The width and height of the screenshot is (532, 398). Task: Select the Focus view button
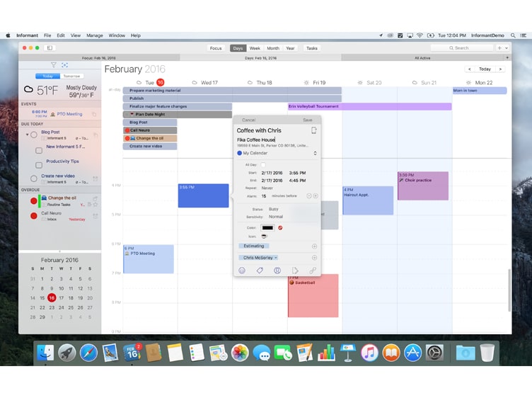click(x=216, y=48)
